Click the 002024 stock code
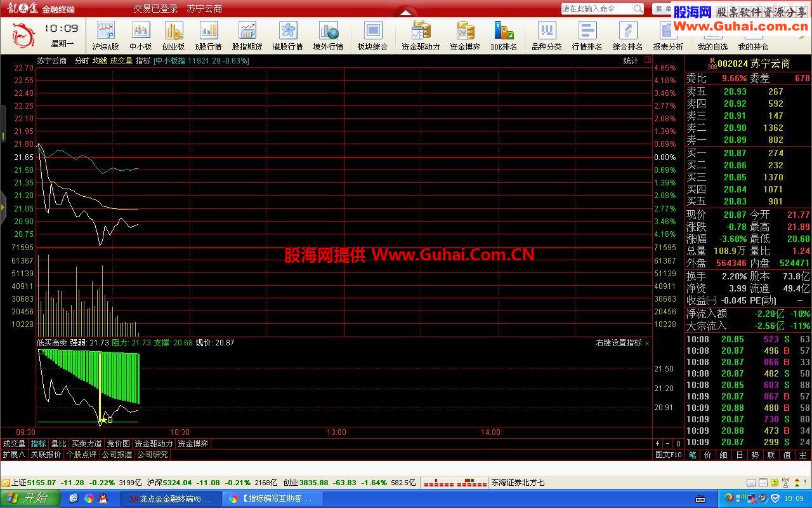The image size is (812, 508). pos(733,63)
